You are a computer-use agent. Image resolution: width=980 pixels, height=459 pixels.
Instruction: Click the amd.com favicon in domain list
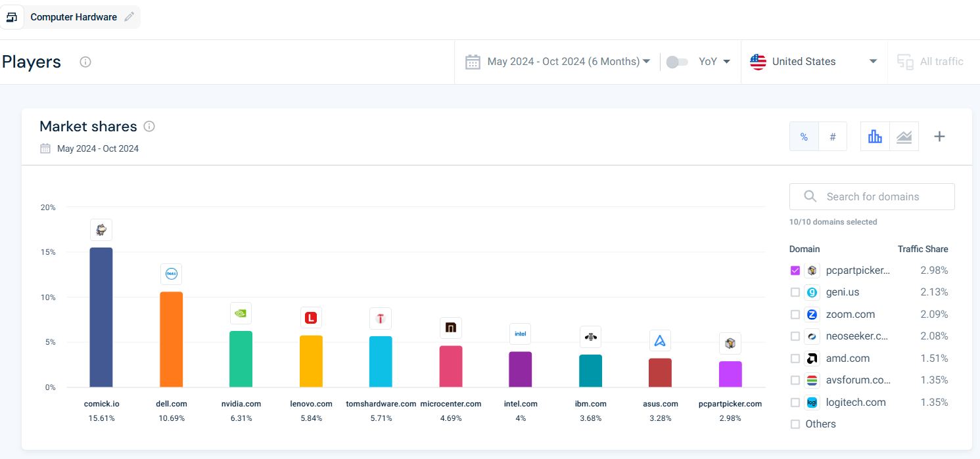812,359
